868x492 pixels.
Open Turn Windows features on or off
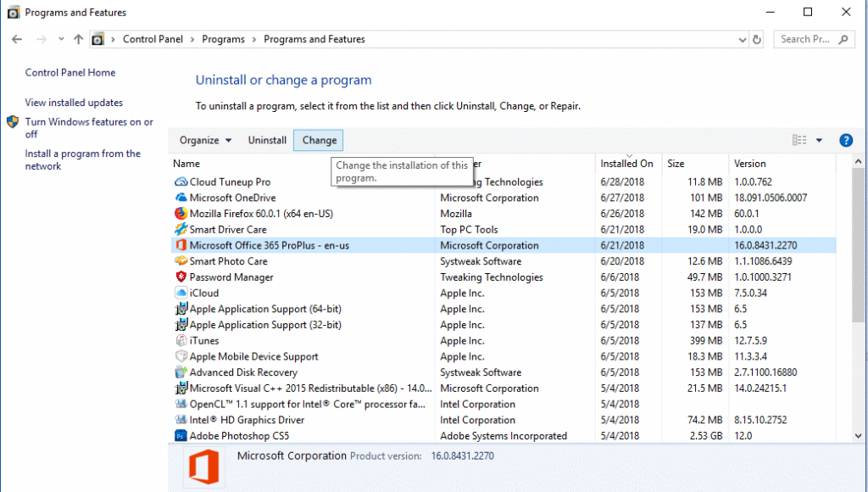[88, 128]
